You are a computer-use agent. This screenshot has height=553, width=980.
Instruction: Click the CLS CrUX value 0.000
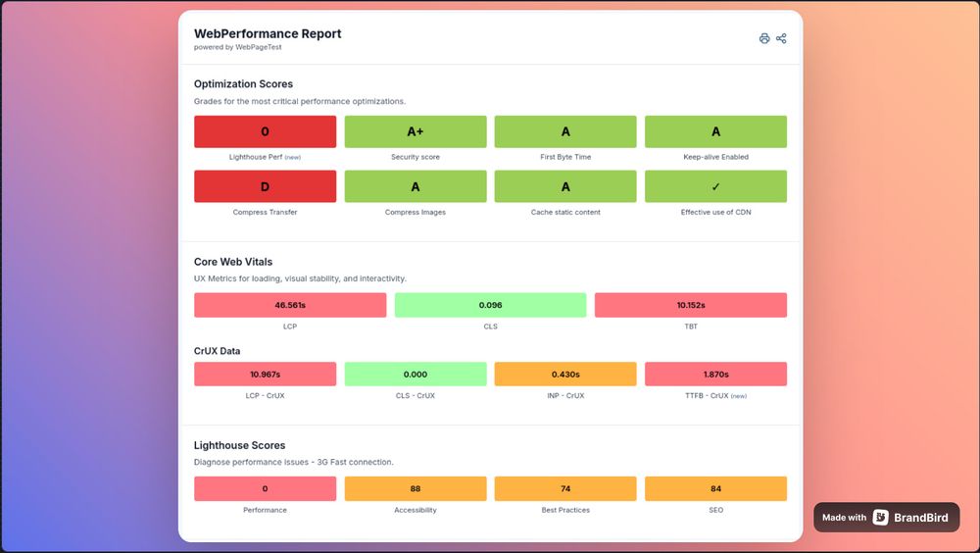coord(415,375)
